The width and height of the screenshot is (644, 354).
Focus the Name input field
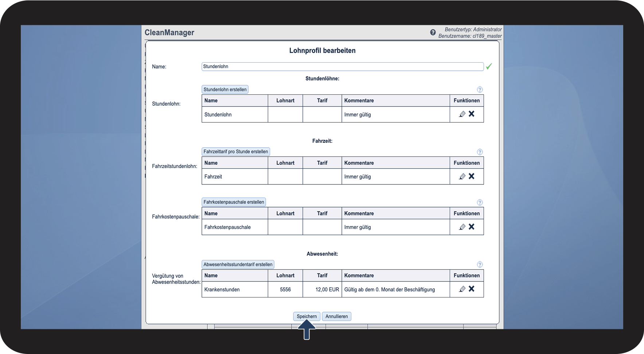(x=343, y=66)
